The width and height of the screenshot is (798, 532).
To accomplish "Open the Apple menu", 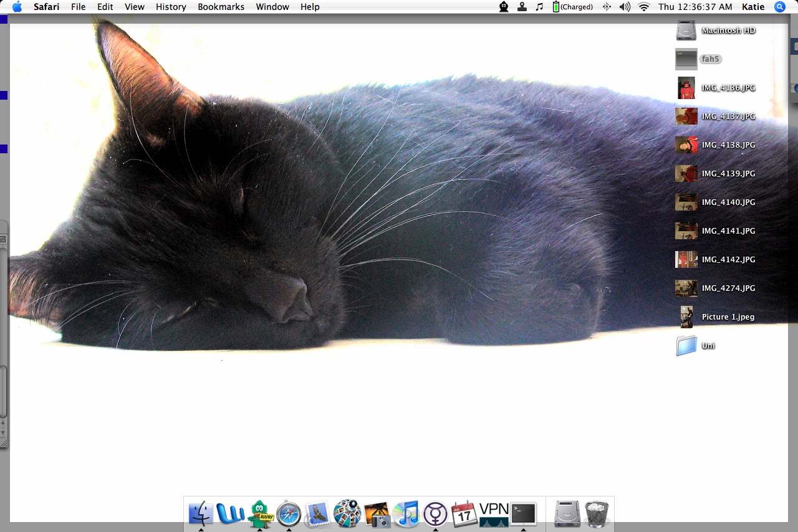I will tap(17, 7).
